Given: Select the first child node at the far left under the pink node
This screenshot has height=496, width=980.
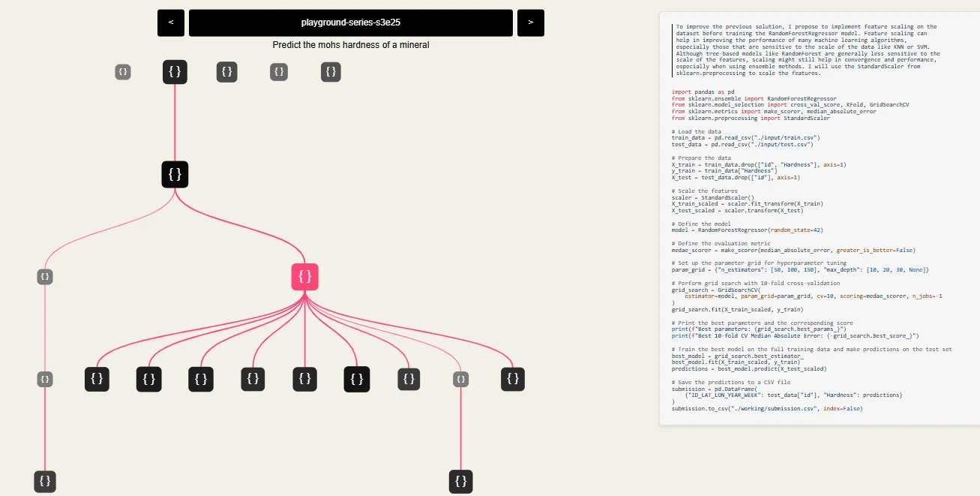Looking at the screenshot, I should click(97, 379).
